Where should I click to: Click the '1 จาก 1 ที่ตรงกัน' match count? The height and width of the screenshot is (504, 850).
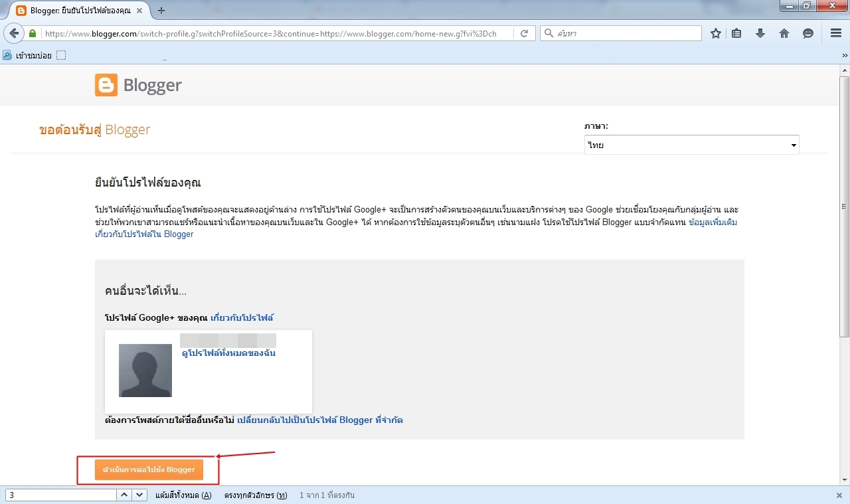[x=327, y=495]
